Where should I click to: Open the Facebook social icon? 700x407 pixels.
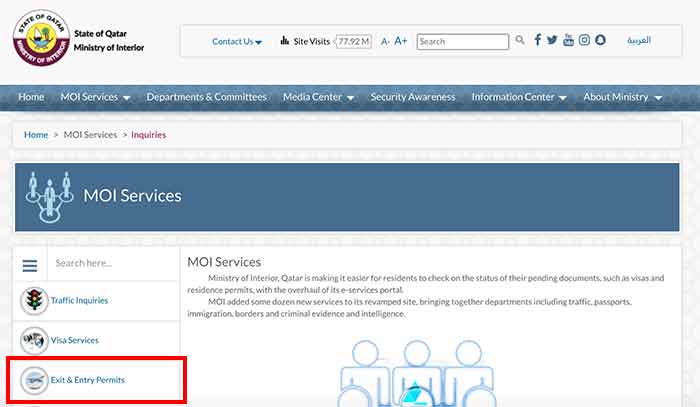pyautogui.click(x=538, y=40)
